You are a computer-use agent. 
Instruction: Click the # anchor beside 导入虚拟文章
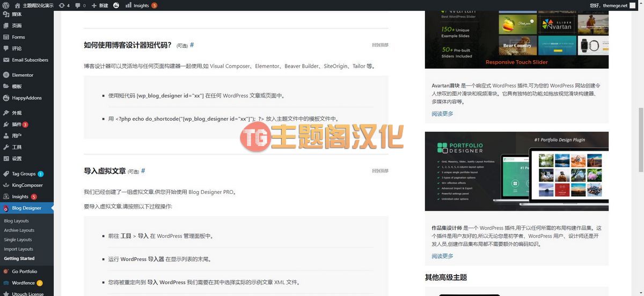[x=143, y=171]
